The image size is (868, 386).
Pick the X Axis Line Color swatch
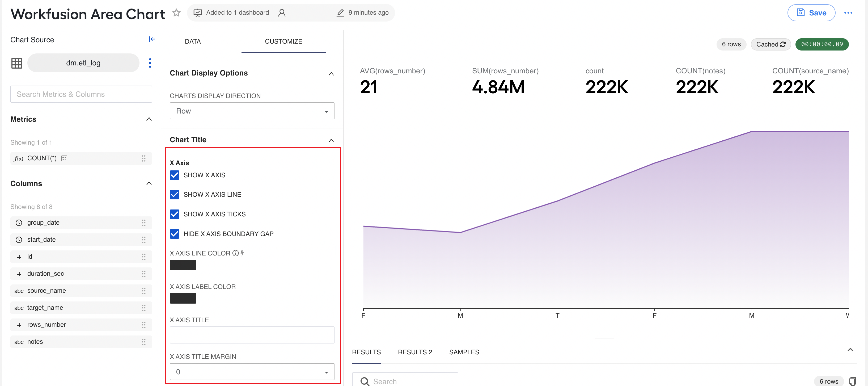pos(183,265)
